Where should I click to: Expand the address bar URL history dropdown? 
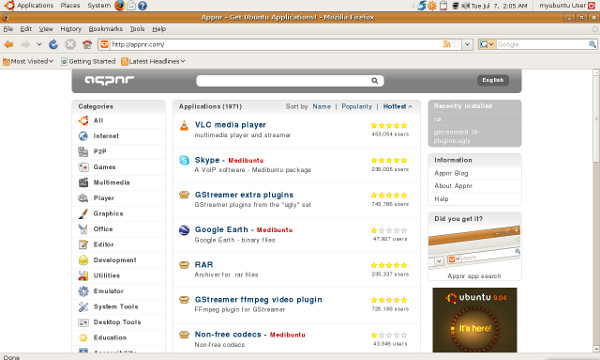[x=467, y=44]
